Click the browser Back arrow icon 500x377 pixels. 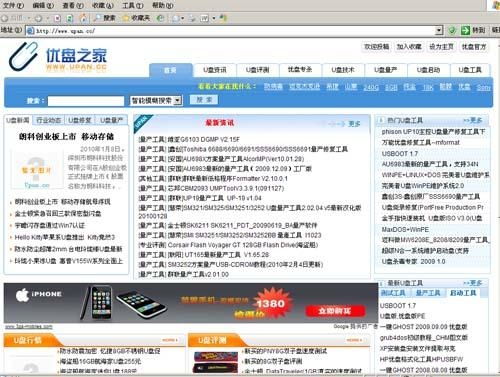[5, 18]
